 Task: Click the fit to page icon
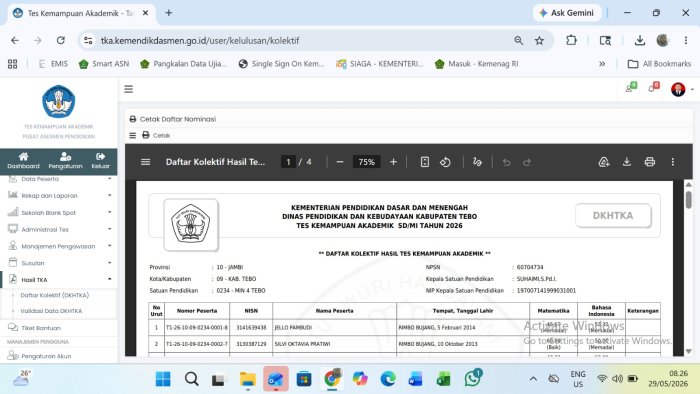click(x=425, y=162)
